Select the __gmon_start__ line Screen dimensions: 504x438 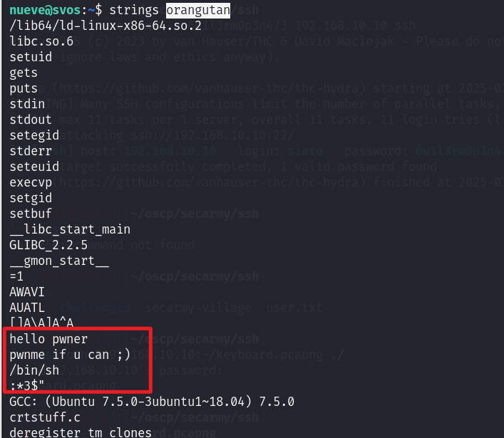tap(59, 261)
